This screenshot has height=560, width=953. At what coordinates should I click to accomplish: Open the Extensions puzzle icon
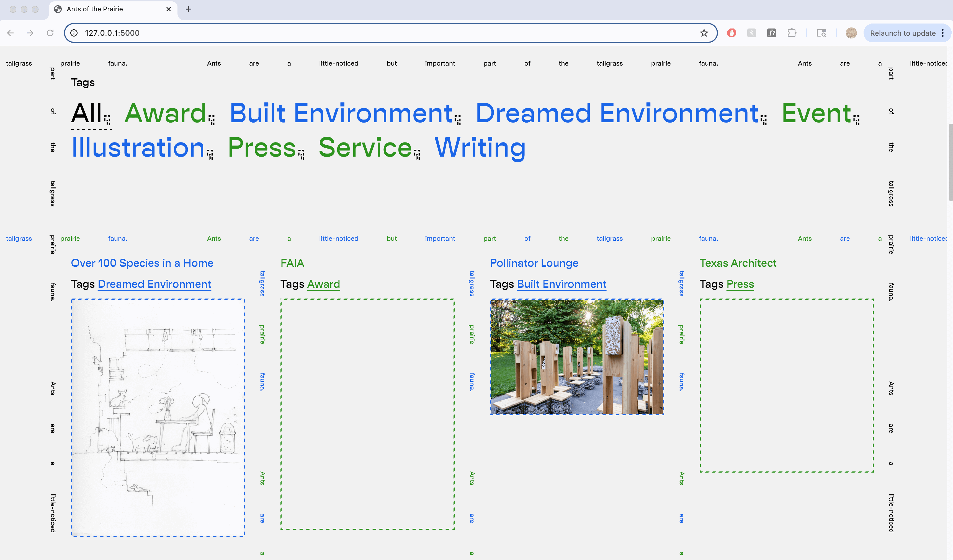pyautogui.click(x=792, y=33)
